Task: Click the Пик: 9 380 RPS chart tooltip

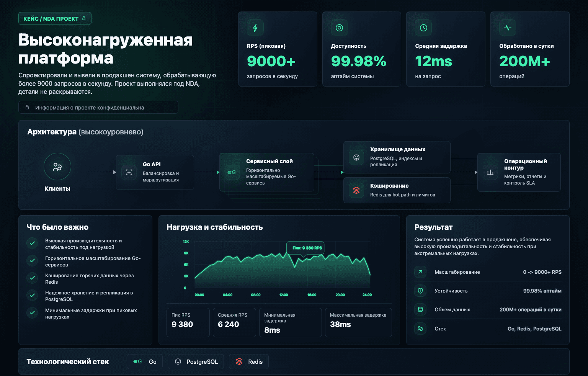Action: [305, 248]
